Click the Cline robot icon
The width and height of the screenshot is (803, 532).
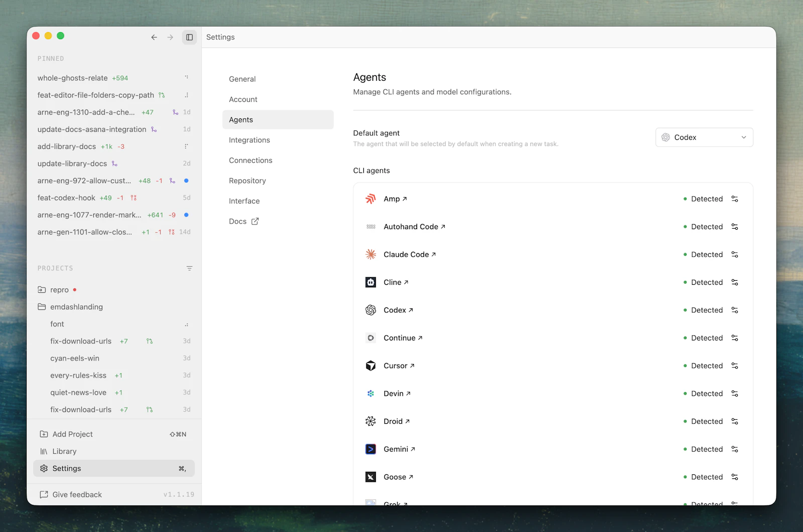[371, 282]
